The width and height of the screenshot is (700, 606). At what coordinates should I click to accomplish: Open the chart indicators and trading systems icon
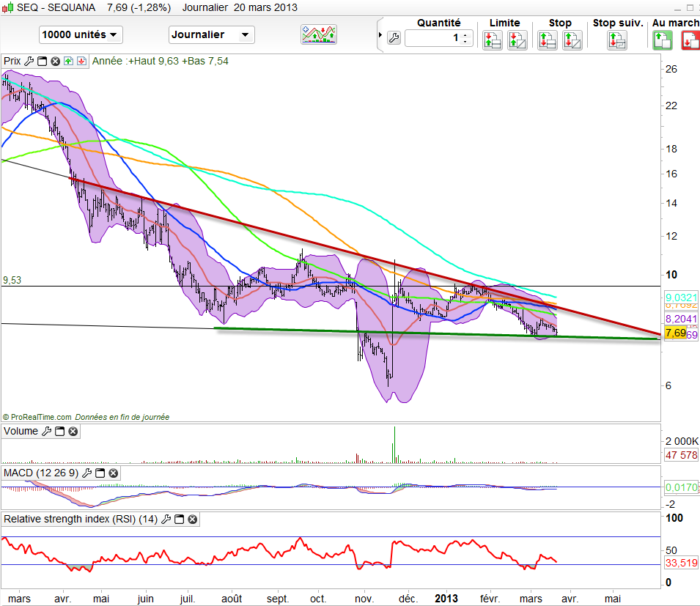pos(319,35)
